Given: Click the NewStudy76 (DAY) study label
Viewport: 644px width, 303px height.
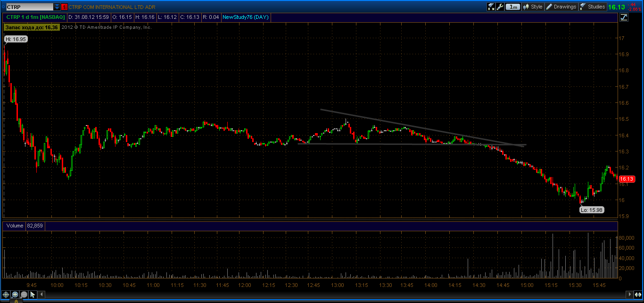Looking at the screenshot, I should [245, 17].
